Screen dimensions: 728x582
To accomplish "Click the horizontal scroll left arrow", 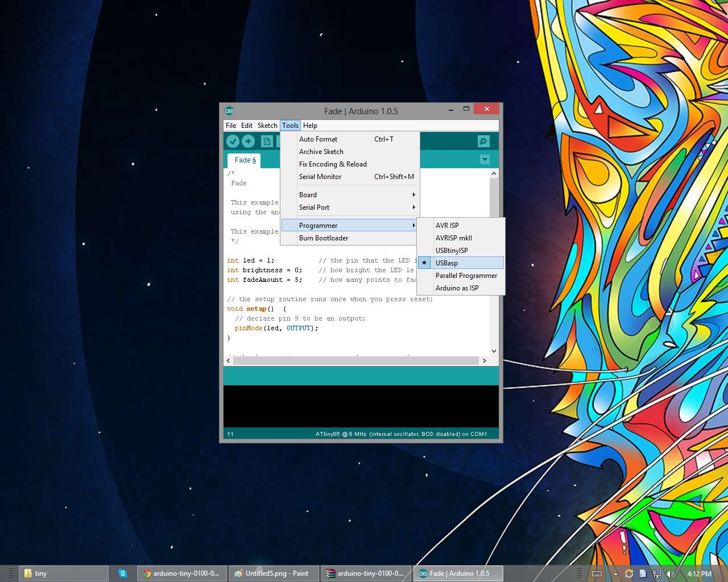I will pyautogui.click(x=229, y=360).
